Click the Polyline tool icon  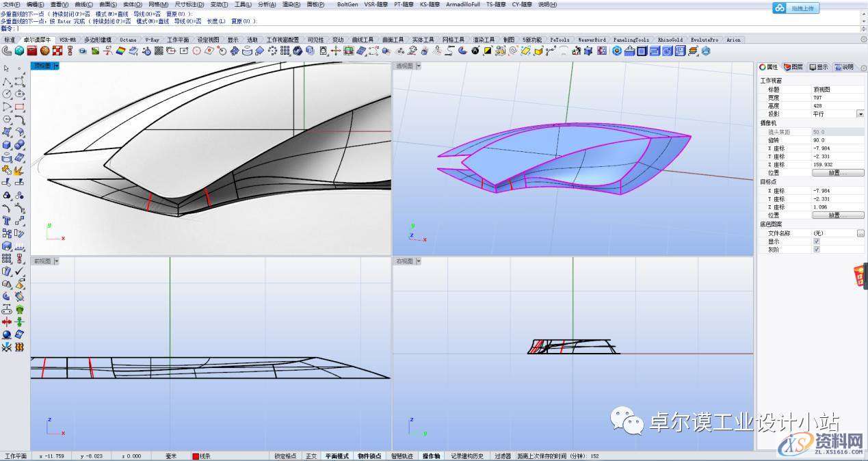[7, 81]
